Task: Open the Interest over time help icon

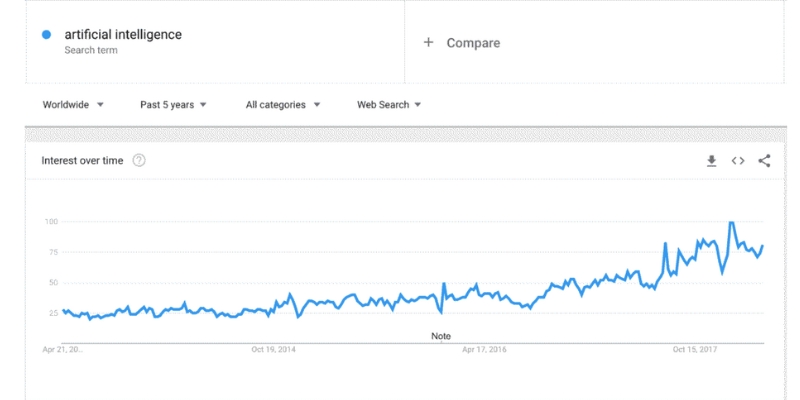Action: tap(139, 160)
